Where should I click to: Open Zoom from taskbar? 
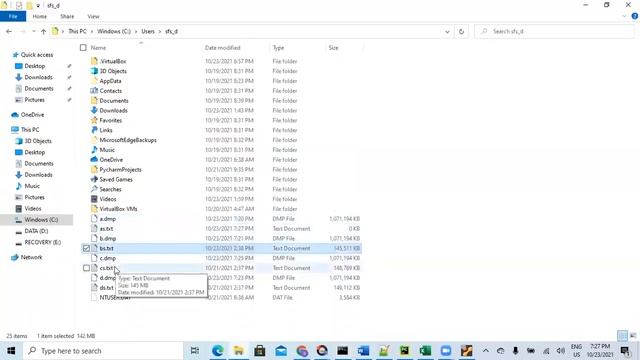coord(446,351)
